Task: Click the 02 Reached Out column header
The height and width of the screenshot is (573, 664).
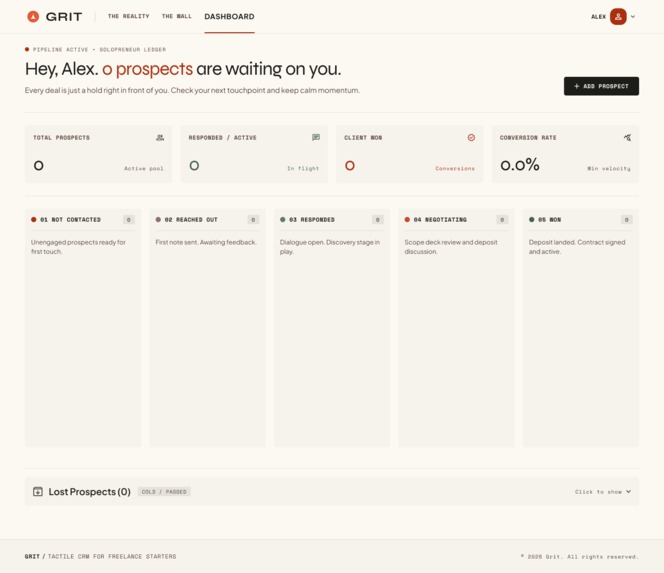Action: (x=191, y=219)
